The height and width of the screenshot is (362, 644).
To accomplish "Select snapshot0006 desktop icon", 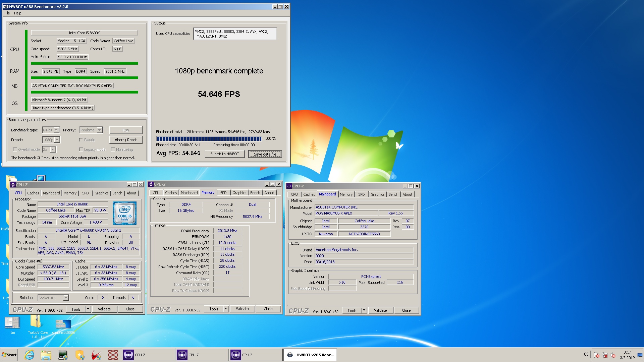I will pyautogui.click(x=63, y=326).
